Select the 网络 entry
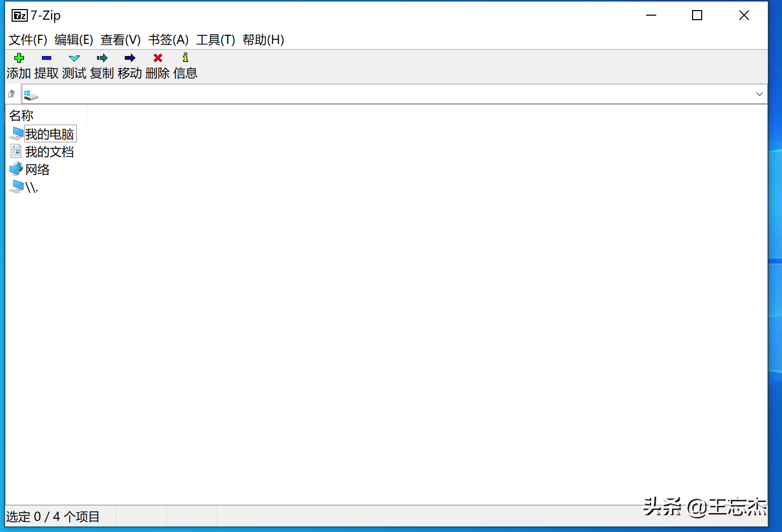Screen dimensions: 782x532 tap(37, 169)
